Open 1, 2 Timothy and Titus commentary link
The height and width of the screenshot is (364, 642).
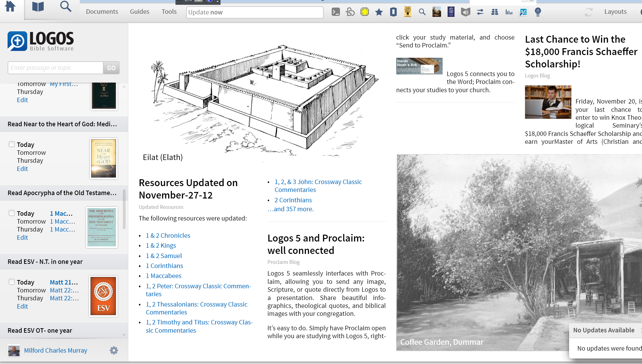(x=199, y=326)
